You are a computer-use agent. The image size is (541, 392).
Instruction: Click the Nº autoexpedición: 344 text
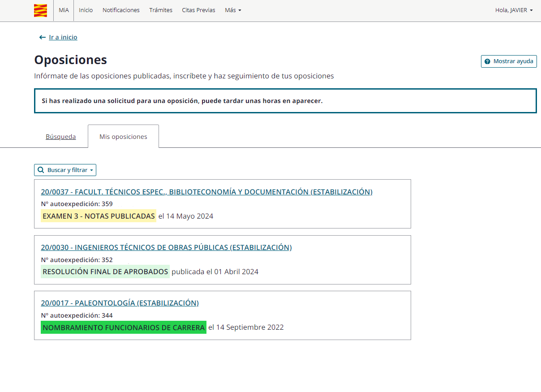point(77,315)
